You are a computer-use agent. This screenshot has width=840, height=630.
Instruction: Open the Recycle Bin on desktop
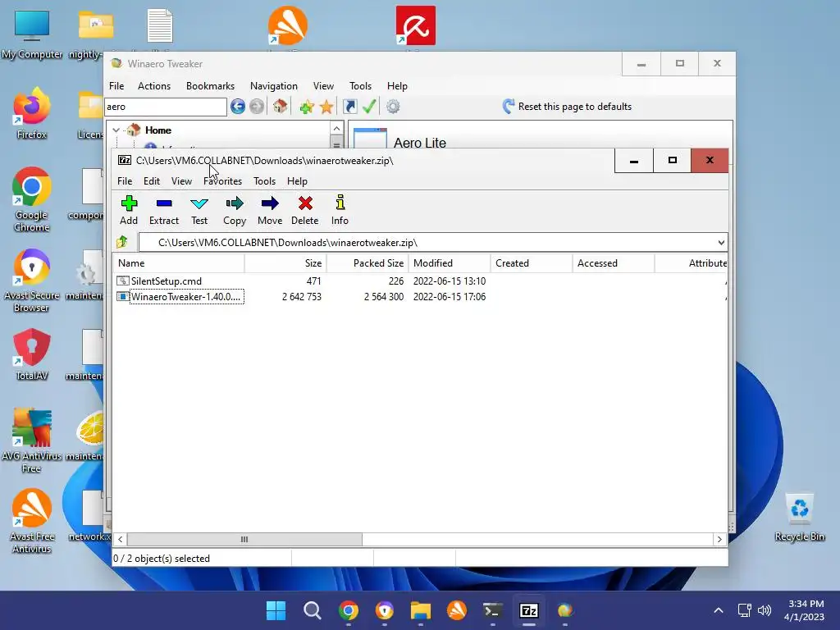click(799, 518)
